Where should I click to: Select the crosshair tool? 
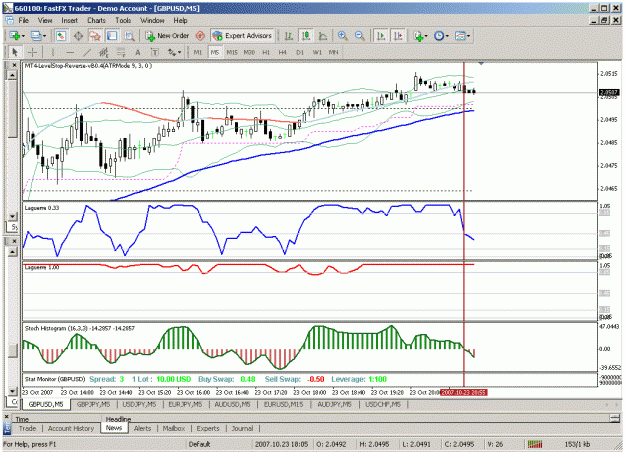[x=32, y=52]
